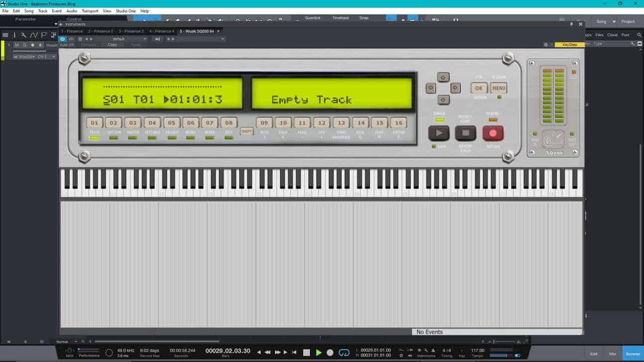Click step button 13
644x362 pixels.
341,123
